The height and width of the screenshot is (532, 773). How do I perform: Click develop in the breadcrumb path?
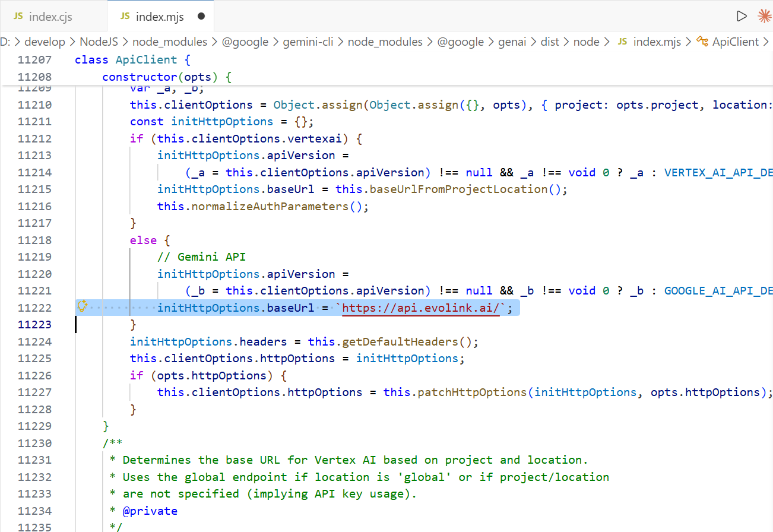click(x=45, y=42)
